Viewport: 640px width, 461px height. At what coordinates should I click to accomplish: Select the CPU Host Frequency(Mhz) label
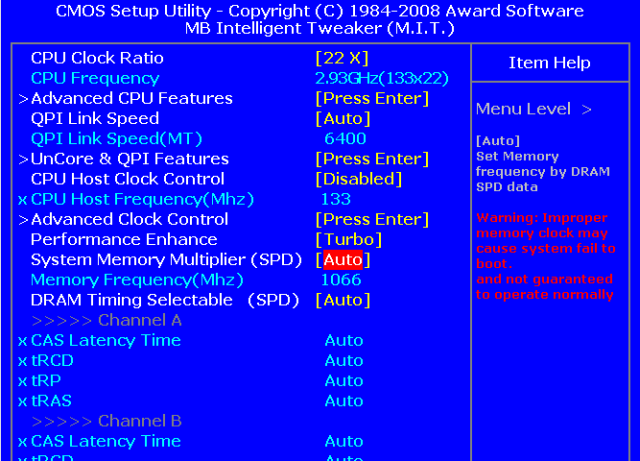142,199
